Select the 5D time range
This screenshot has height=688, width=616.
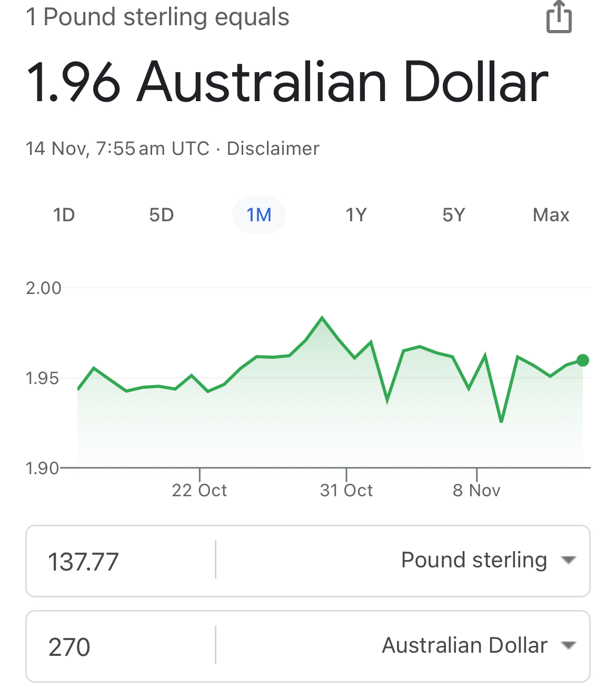click(x=161, y=215)
